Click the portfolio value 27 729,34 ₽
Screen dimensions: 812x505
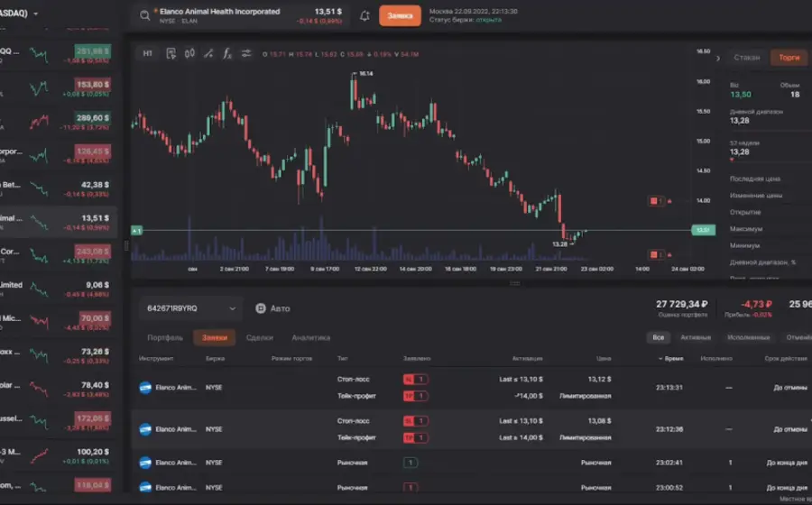pyautogui.click(x=681, y=304)
